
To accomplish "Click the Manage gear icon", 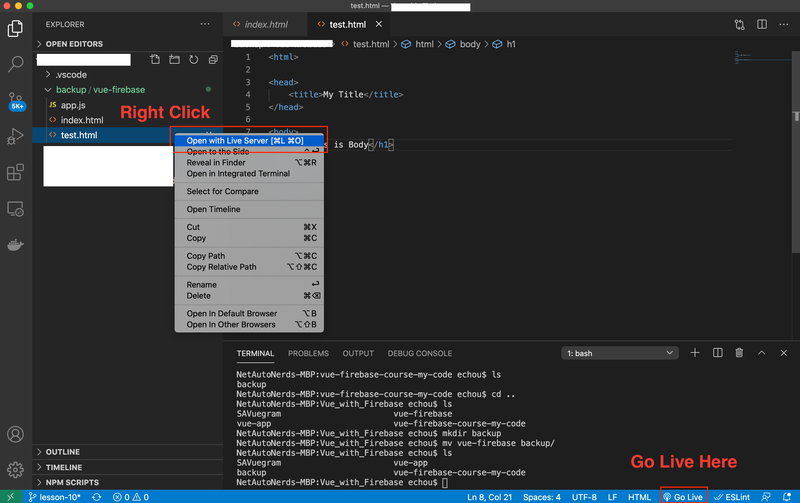I will (15, 469).
